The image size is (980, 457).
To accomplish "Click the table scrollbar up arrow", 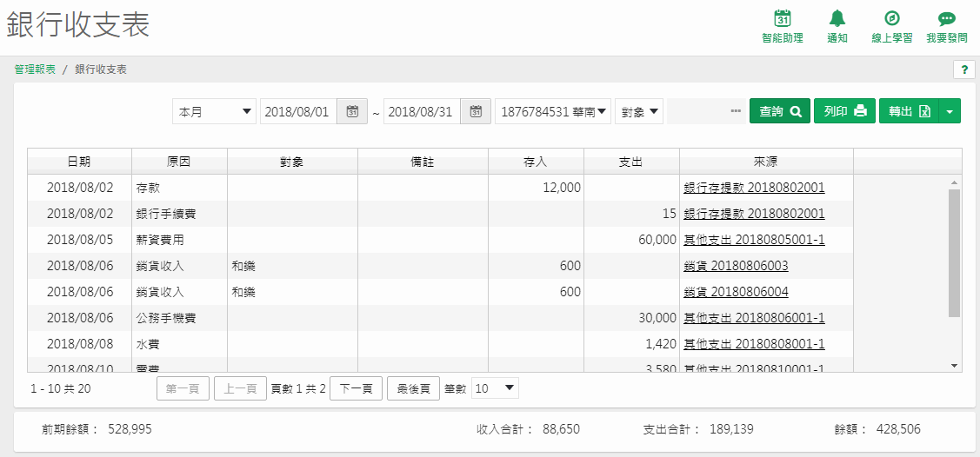I will pyautogui.click(x=954, y=182).
